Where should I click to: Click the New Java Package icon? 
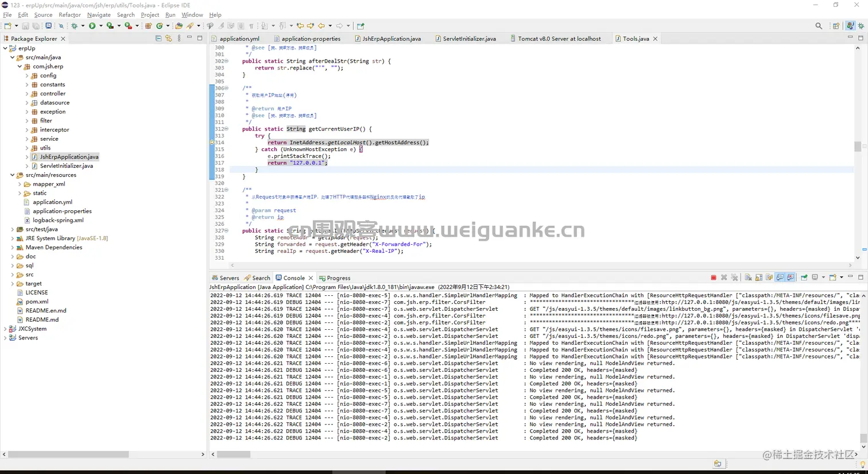pyautogui.click(x=148, y=26)
